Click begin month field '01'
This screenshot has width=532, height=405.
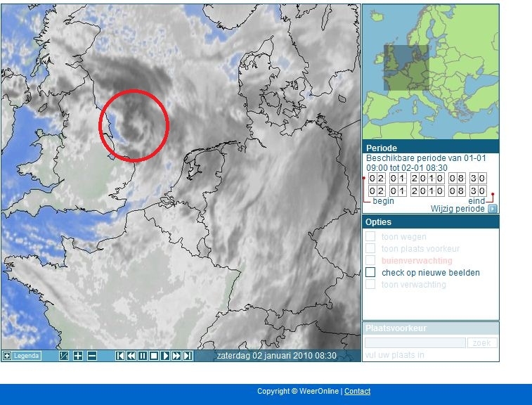point(398,178)
